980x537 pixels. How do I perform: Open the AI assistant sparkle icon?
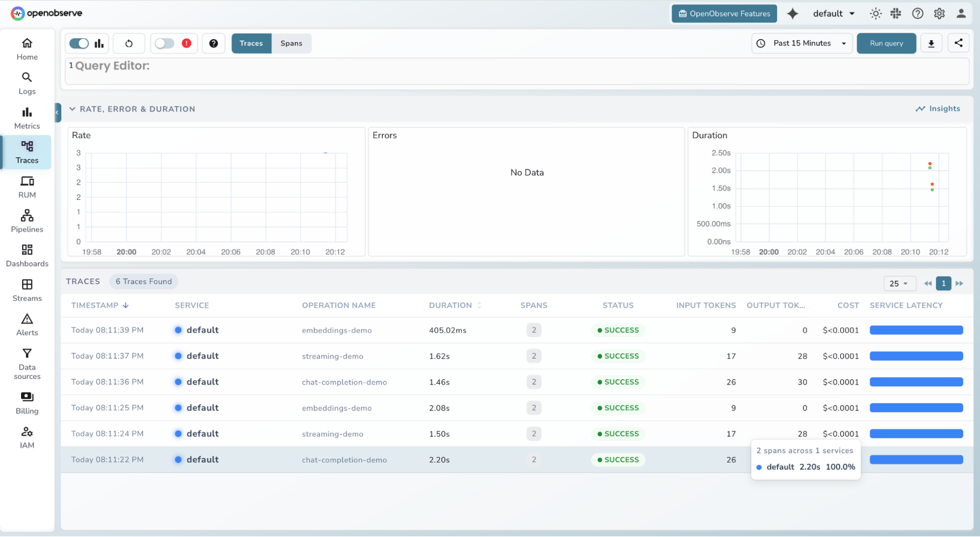click(792, 14)
